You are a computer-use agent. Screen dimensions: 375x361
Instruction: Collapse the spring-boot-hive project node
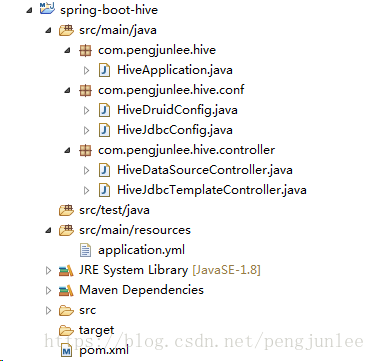30,10
